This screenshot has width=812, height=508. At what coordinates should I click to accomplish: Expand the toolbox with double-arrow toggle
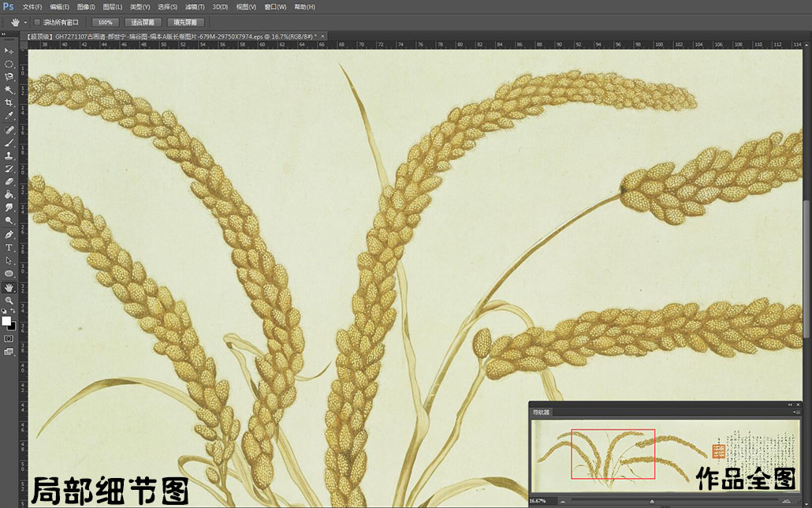[3, 34]
